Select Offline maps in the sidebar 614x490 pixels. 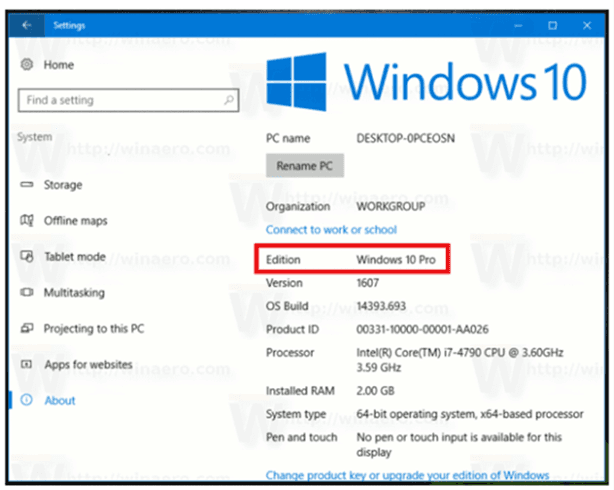76,221
